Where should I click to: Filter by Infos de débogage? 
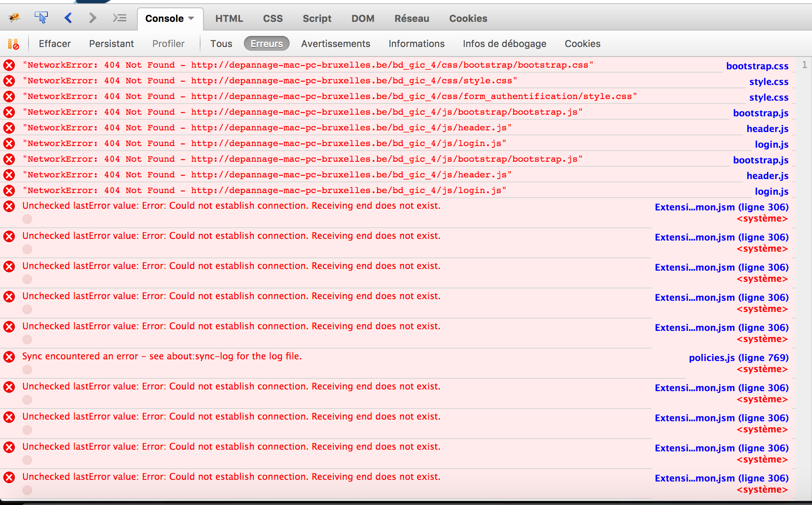point(504,44)
